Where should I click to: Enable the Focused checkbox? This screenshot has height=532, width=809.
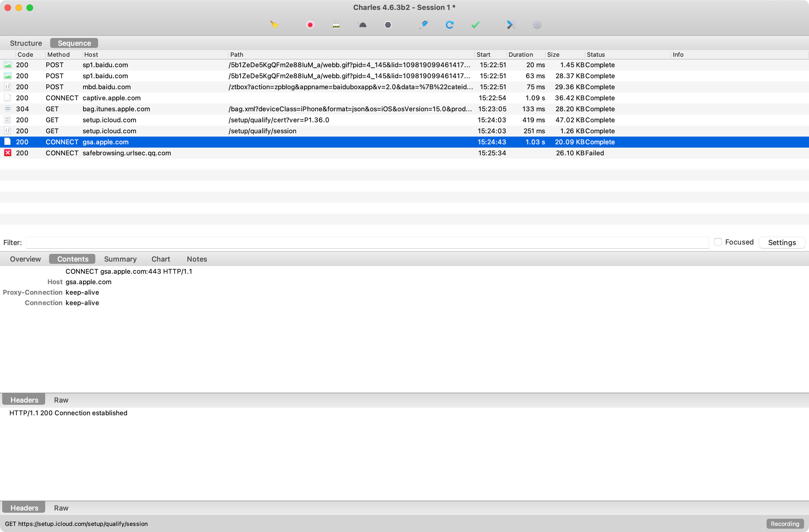[718, 242]
